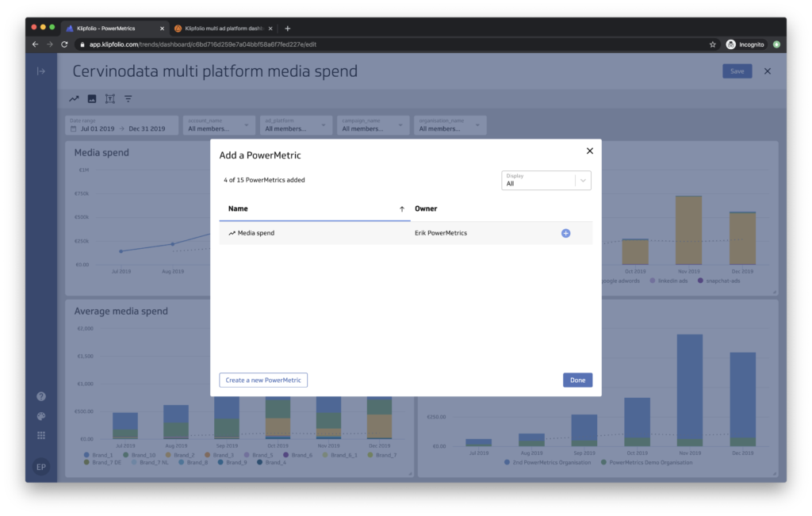Open the help question mark icon
Screen dimensions: 812x516
(x=41, y=396)
